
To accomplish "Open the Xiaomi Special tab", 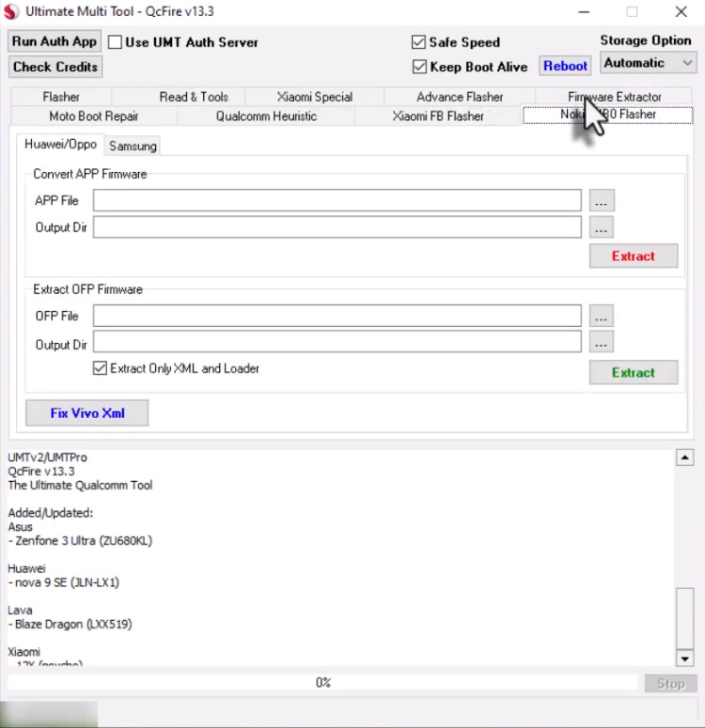I will point(315,97).
